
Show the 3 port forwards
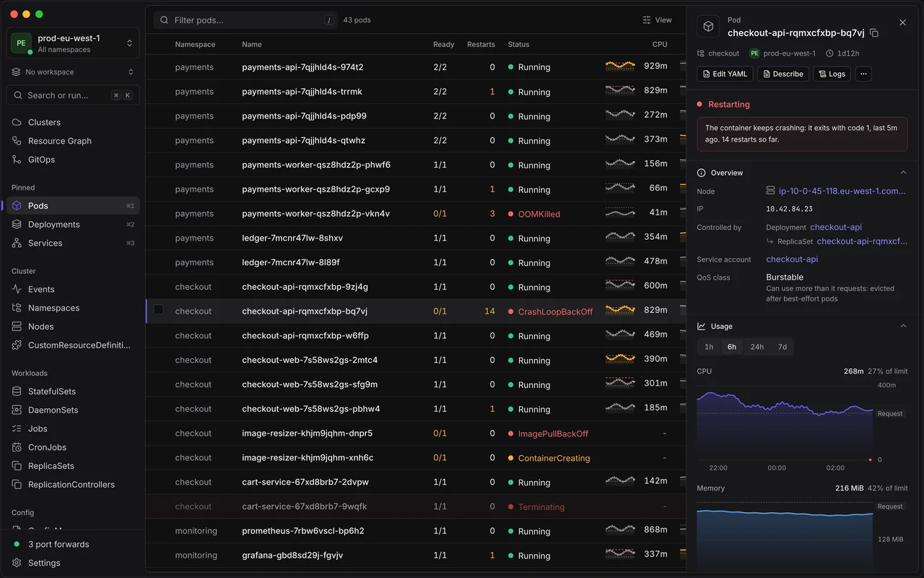click(73, 544)
